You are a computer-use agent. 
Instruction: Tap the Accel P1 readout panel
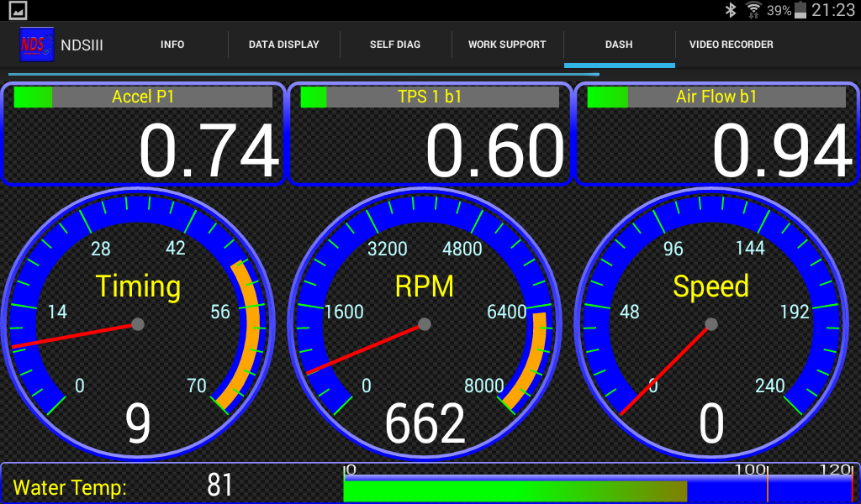(144, 134)
